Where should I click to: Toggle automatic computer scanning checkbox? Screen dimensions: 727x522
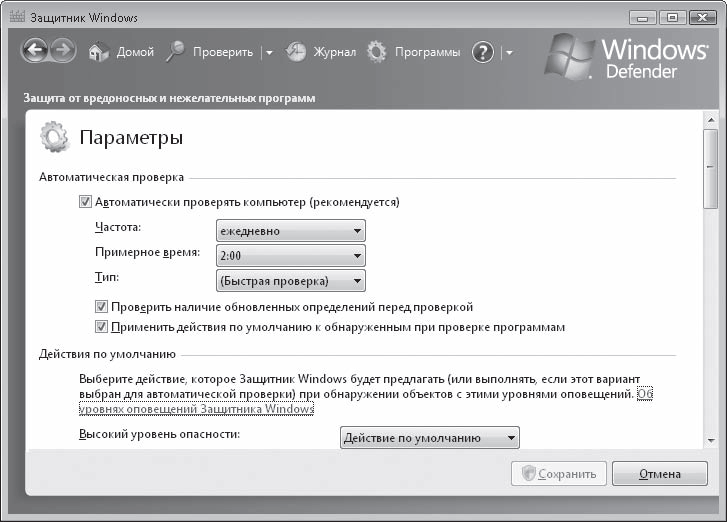click(85, 202)
